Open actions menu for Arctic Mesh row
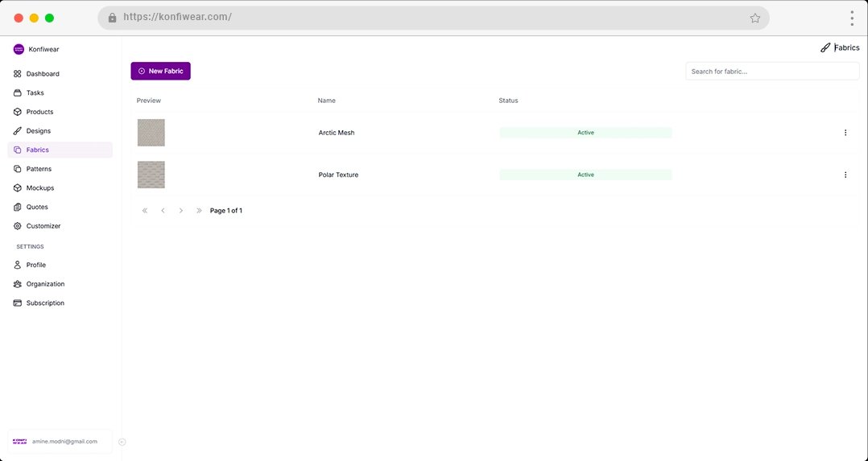Viewport: 868px width, 461px height. tap(845, 133)
